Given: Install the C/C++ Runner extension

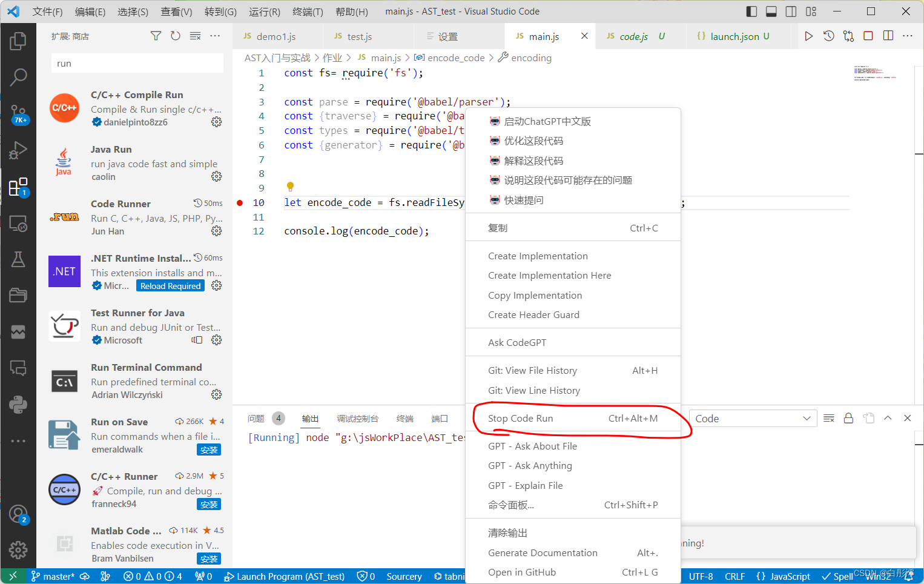Looking at the screenshot, I should click(x=209, y=504).
